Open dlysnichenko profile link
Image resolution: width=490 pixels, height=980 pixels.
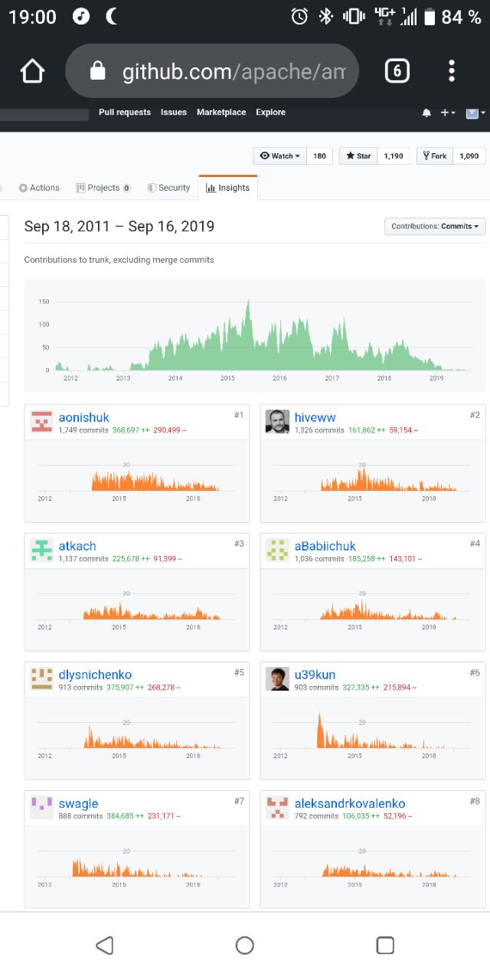(95, 675)
